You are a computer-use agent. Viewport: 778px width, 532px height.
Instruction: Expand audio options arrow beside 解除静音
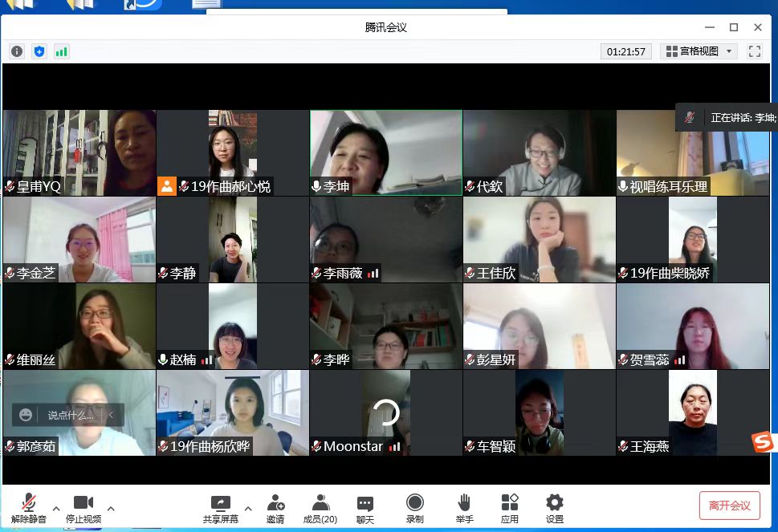tap(56, 508)
